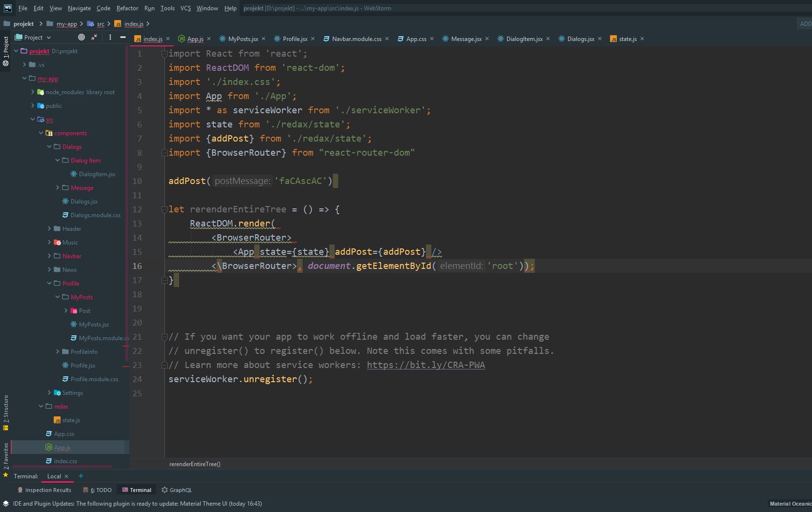Open the Refactor menu
This screenshot has width=812, height=512.
(127, 8)
